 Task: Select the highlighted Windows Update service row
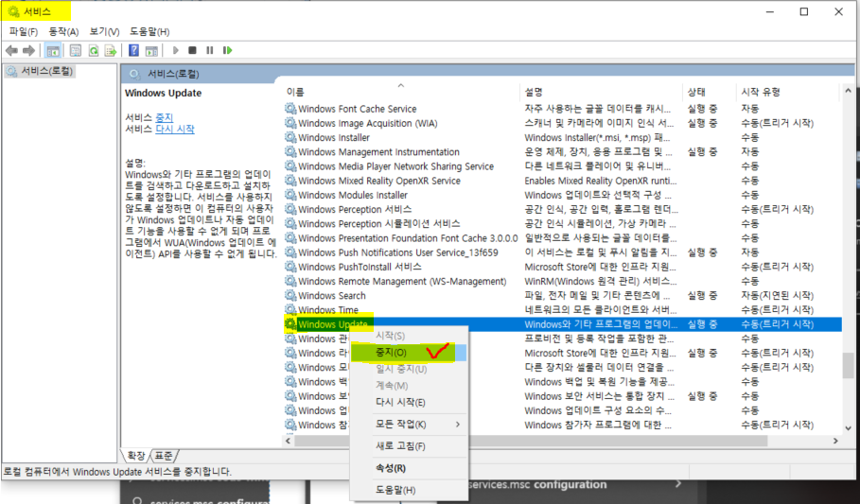(x=562, y=324)
